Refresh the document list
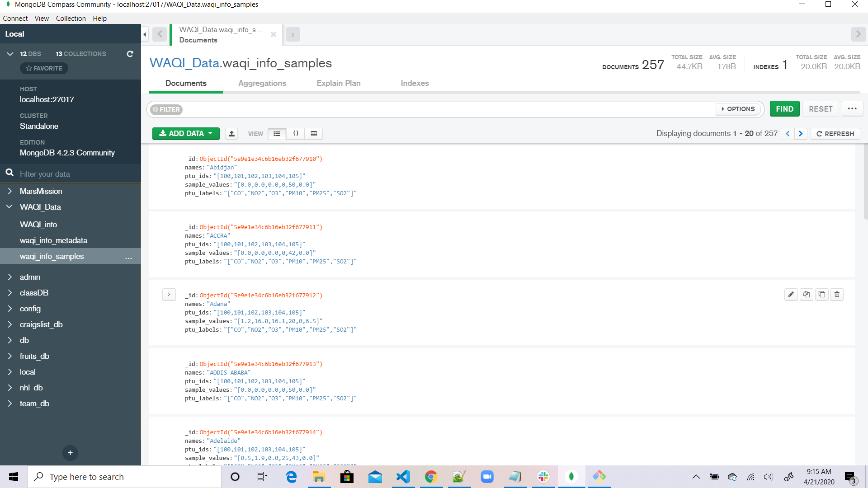The height and width of the screenshot is (488, 868). tap(835, 134)
